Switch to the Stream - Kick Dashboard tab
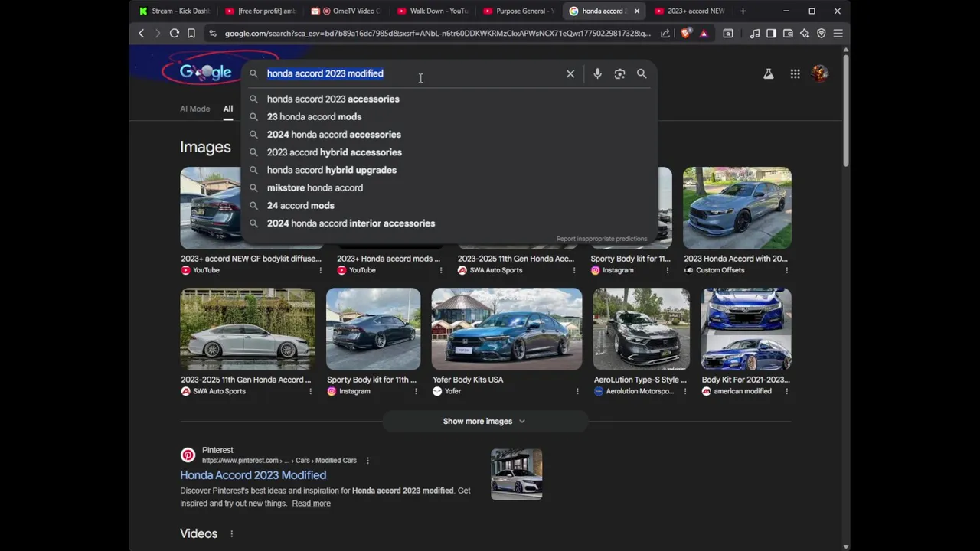The width and height of the screenshot is (980, 551). (175, 11)
